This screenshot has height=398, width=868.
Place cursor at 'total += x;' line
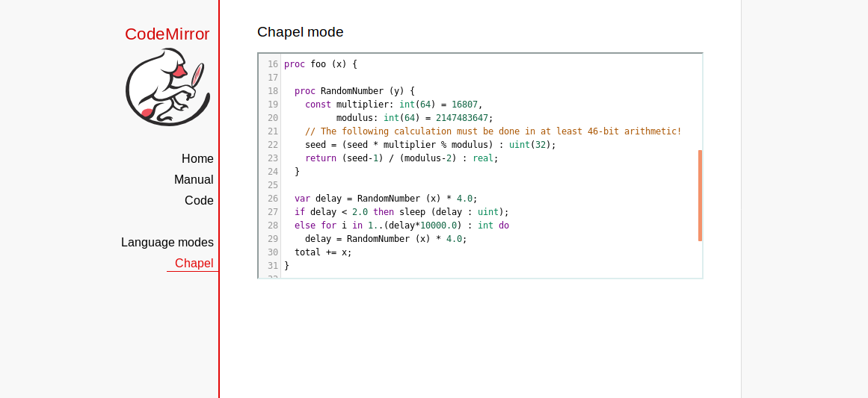(x=323, y=252)
